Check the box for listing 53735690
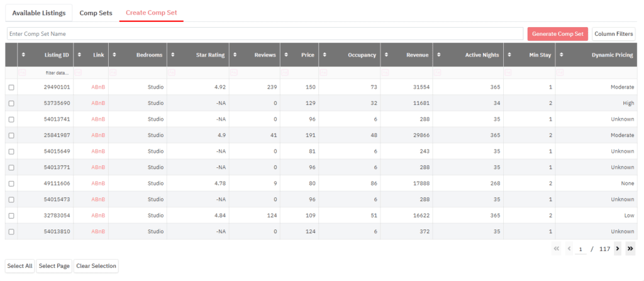This screenshot has height=281, width=644. pos(11,104)
